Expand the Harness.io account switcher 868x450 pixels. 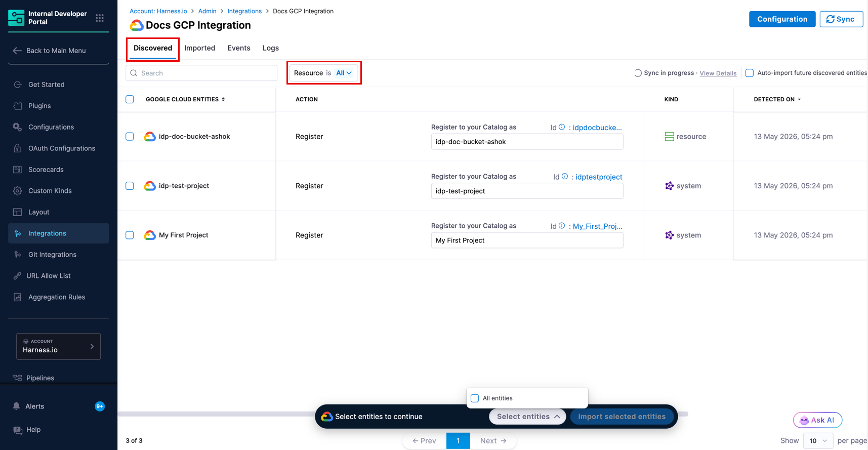pos(58,346)
